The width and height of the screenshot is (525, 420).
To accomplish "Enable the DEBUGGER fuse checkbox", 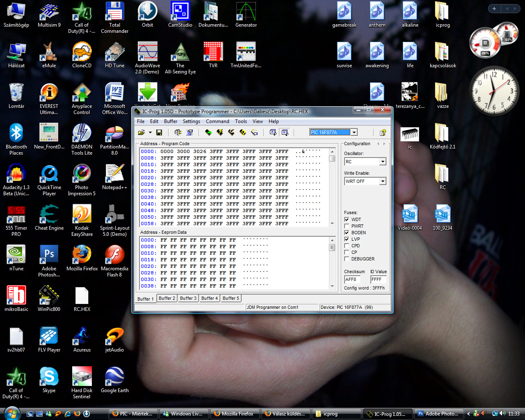I will click(x=347, y=259).
